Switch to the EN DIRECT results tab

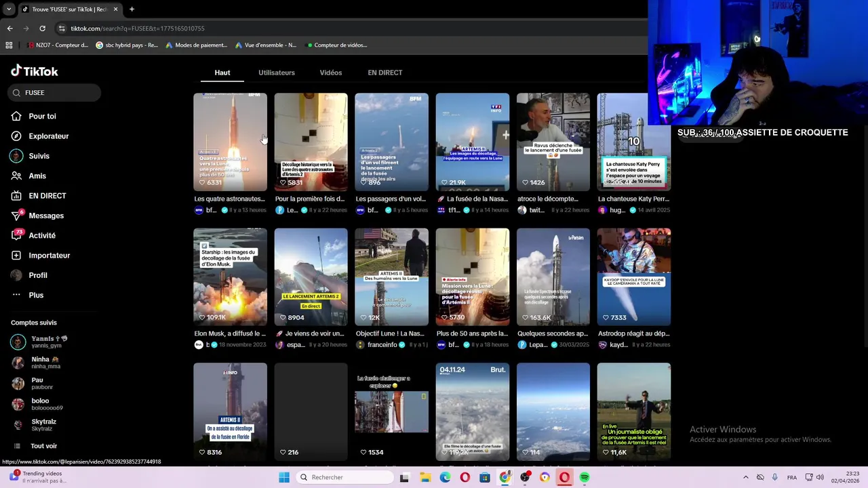(x=385, y=73)
